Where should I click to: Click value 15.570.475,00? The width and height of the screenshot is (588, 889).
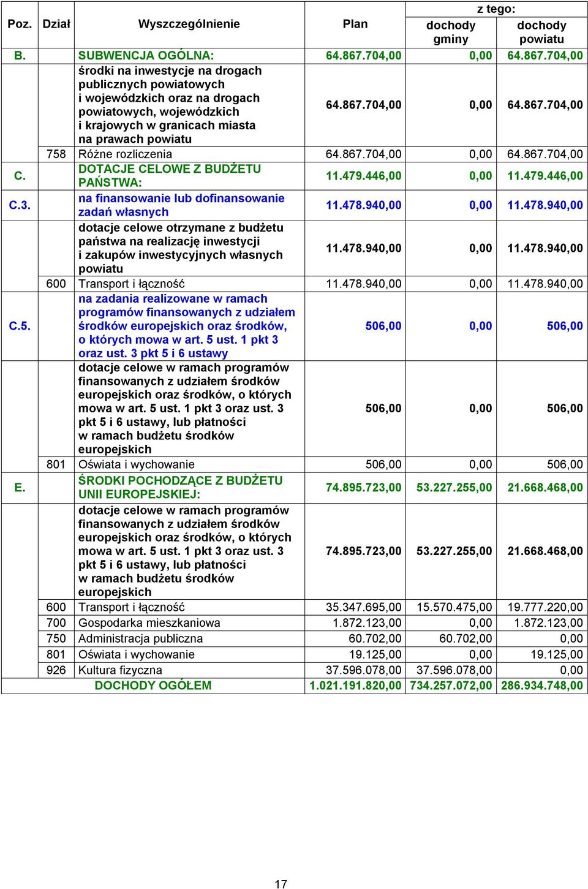tap(454, 608)
